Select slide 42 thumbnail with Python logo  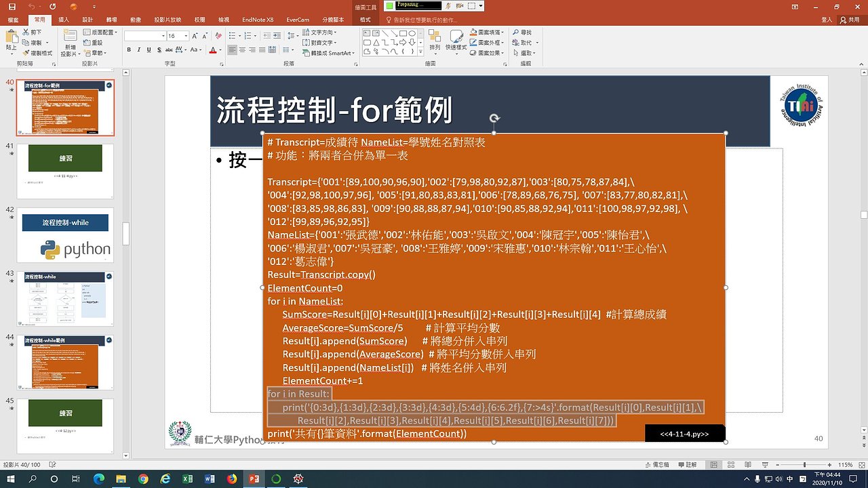tap(65, 235)
